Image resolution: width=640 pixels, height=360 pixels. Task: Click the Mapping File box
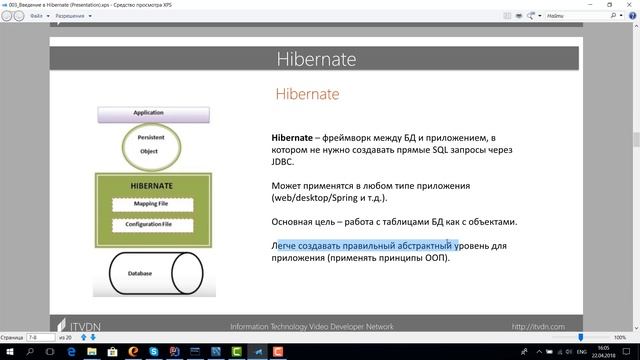pyautogui.click(x=153, y=205)
